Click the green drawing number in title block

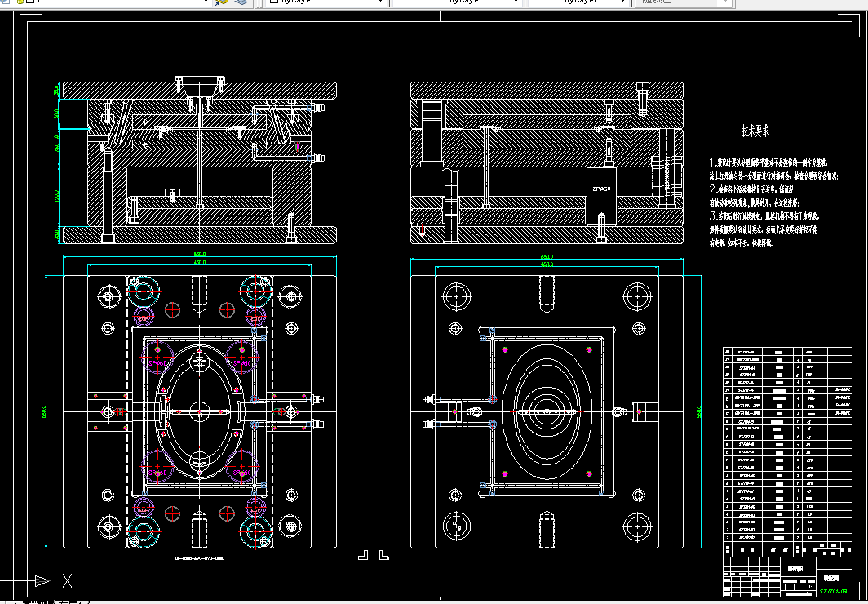point(835,592)
